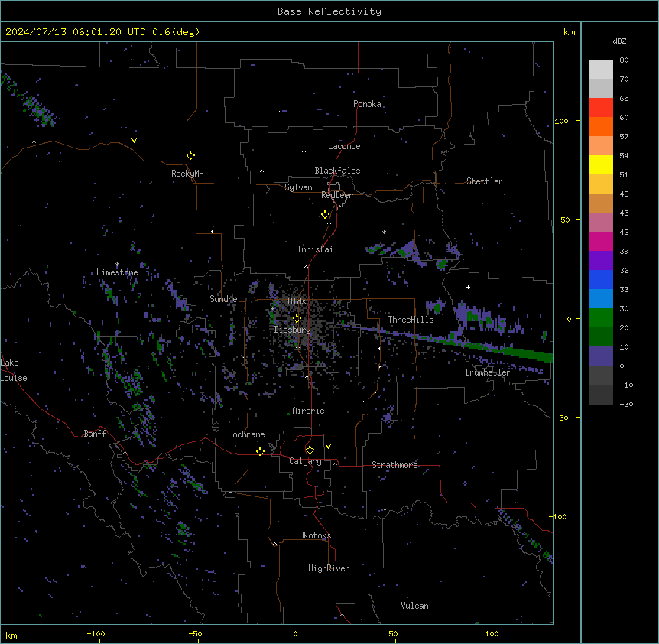
Task: Select the yellow diamond marker above Calgary label
Action: [310, 450]
